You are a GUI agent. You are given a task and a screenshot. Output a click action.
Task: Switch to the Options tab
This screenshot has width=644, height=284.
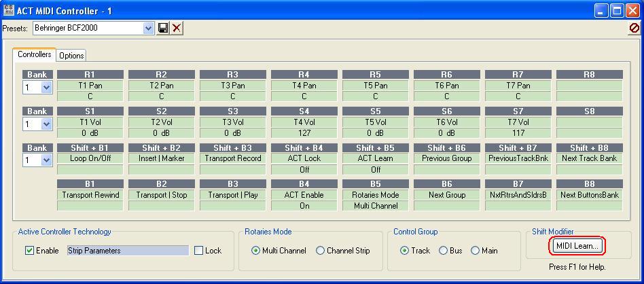pos(71,56)
